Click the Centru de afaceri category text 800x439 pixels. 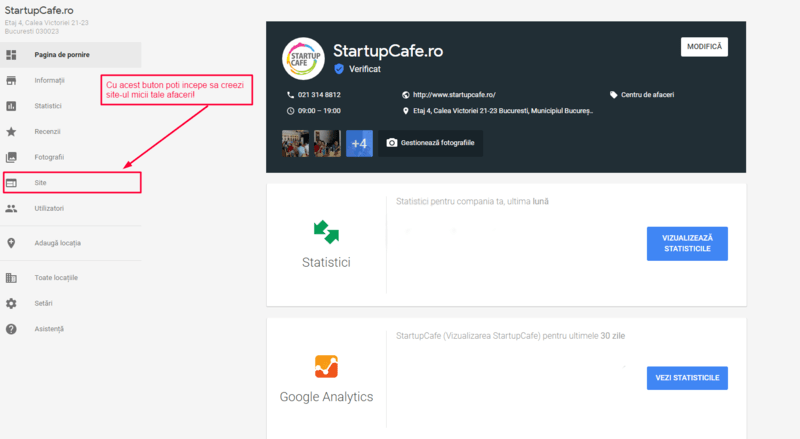pos(647,95)
